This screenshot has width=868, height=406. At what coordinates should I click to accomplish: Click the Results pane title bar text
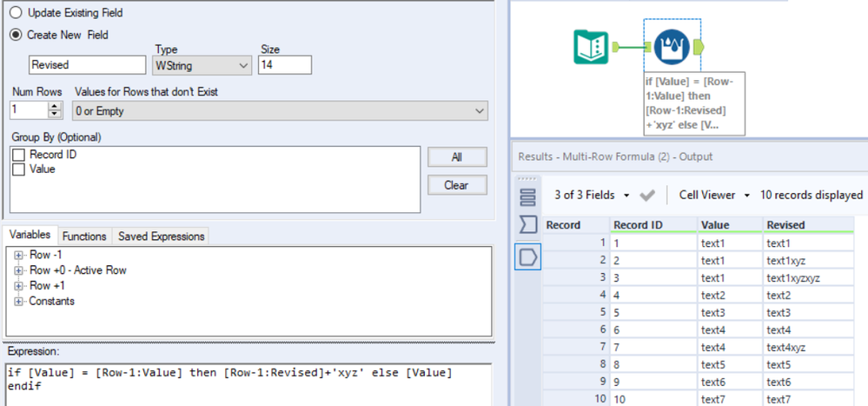615,156
